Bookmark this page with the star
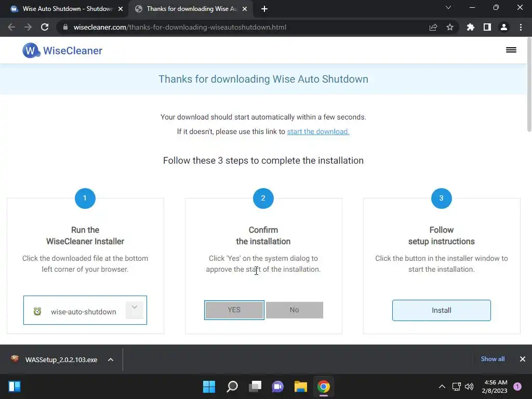 pos(450,27)
